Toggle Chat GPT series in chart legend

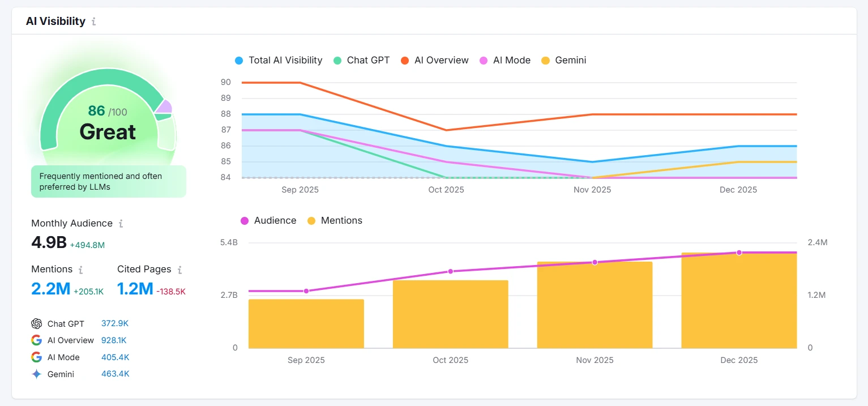point(361,60)
